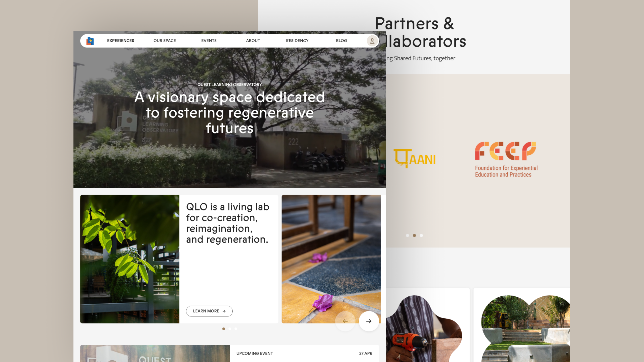This screenshot has height=362, width=644.
Task: Click the Learn More button
Action: (x=209, y=311)
